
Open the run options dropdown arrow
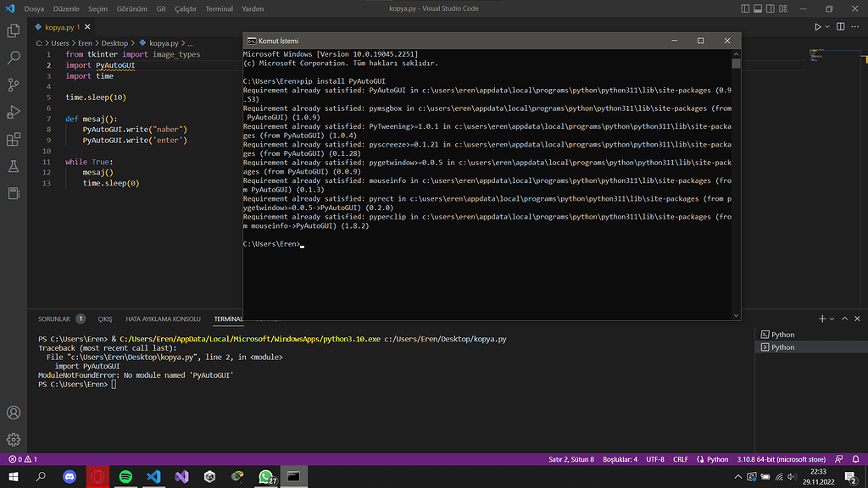[x=827, y=26]
